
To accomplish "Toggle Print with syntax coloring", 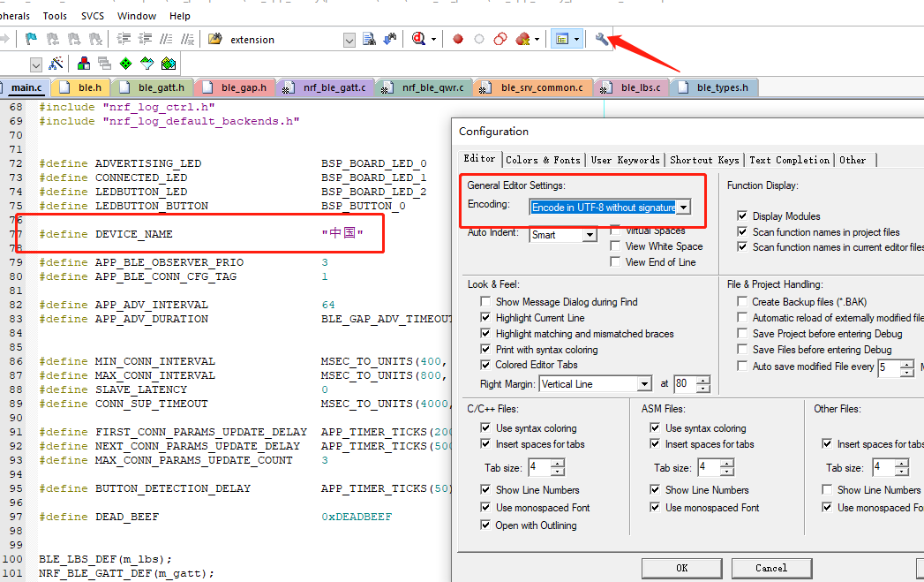I will click(x=485, y=349).
